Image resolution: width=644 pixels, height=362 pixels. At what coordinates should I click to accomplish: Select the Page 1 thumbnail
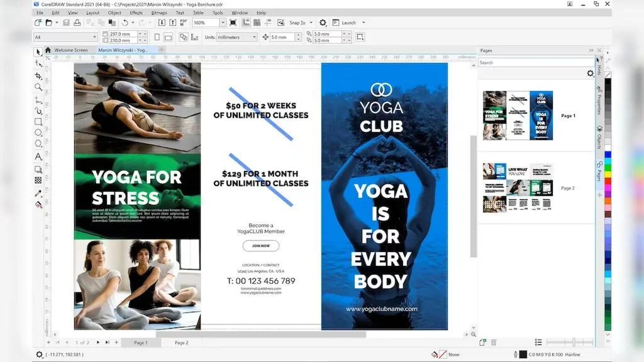pos(518,116)
